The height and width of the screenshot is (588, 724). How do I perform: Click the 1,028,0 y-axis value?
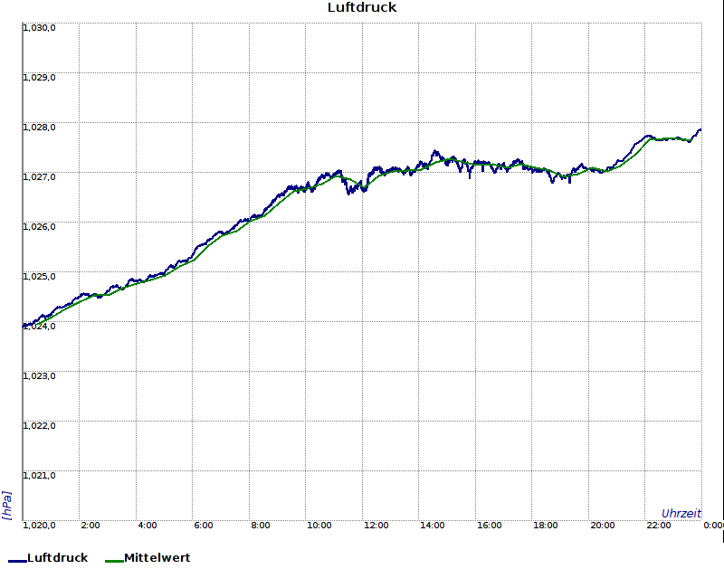[39, 128]
